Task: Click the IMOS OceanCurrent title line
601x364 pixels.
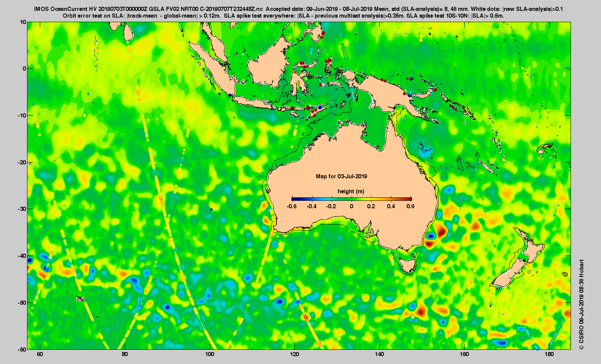Action: tap(299, 9)
